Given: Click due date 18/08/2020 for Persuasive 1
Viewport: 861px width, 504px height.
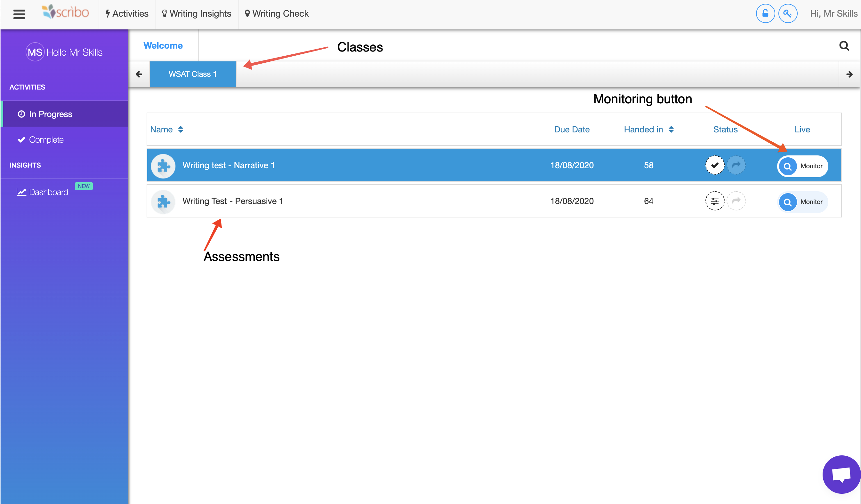Looking at the screenshot, I should [572, 201].
